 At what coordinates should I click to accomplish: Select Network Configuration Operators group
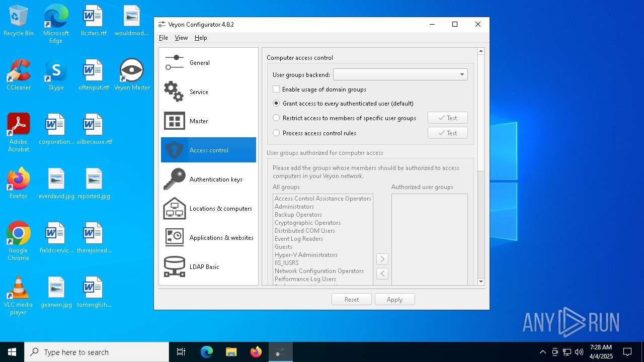pyautogui.click(x=323, y=271)
